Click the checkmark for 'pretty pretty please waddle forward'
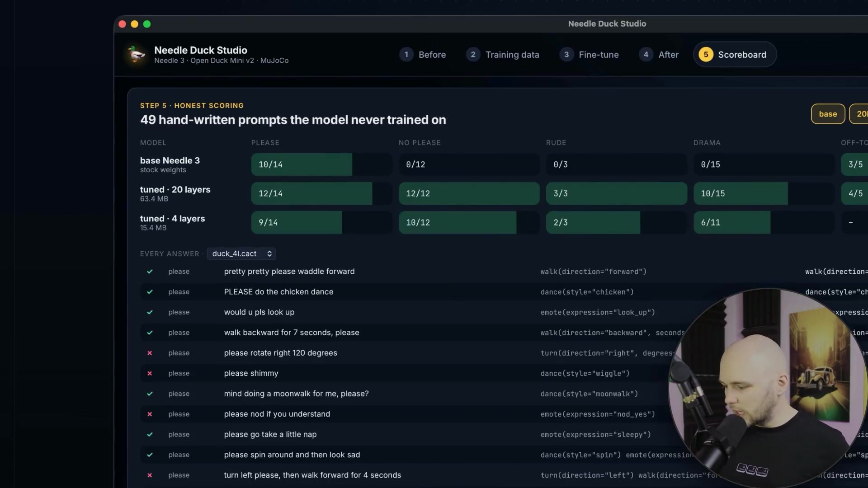This screenshot has width=868, height=488. click(150, 272)
